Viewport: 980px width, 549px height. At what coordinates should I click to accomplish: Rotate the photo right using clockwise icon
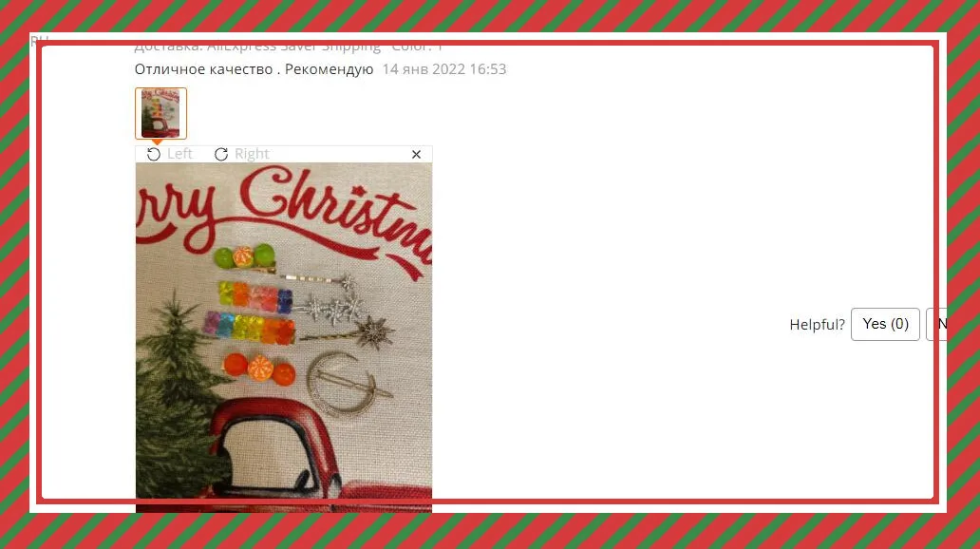[221, 155]
